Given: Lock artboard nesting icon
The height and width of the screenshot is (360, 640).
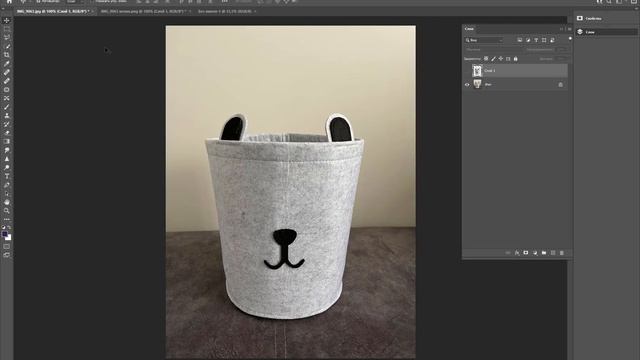Looking at the screenshot, I should click(508, 59).
